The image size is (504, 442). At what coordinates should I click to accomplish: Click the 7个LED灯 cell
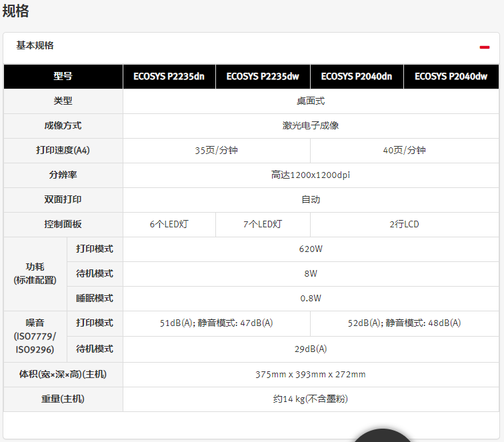click(x=263, y=225)
